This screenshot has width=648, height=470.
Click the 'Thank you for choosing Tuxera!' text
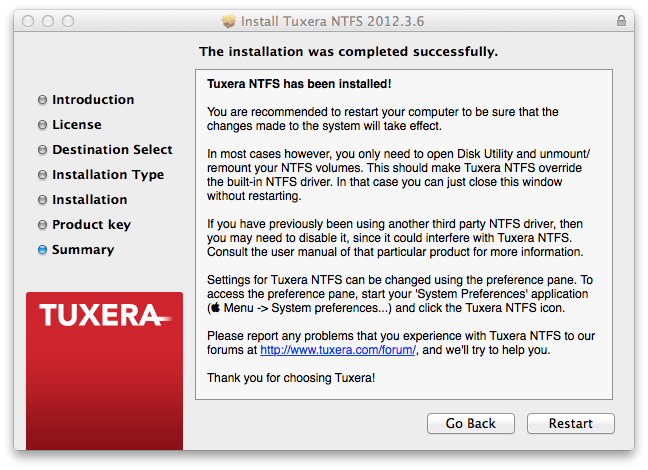[x=290, y=378]
